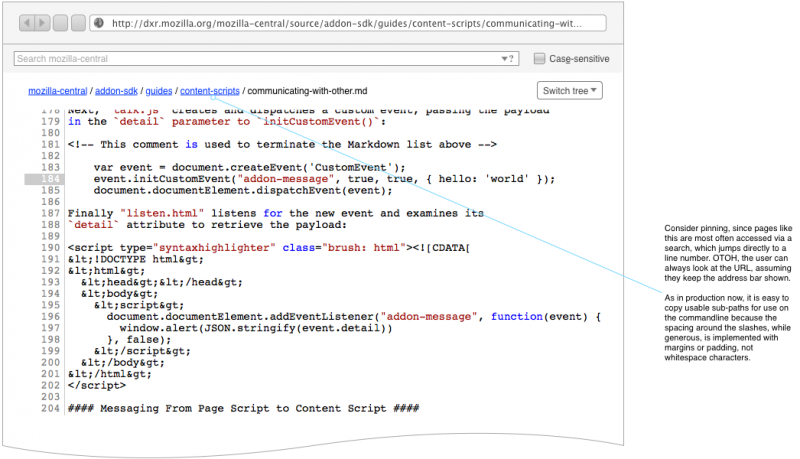This screenshot has height=459, width=800.
Task: Go back with the browser back arrow
Action: tap(27, 23)
